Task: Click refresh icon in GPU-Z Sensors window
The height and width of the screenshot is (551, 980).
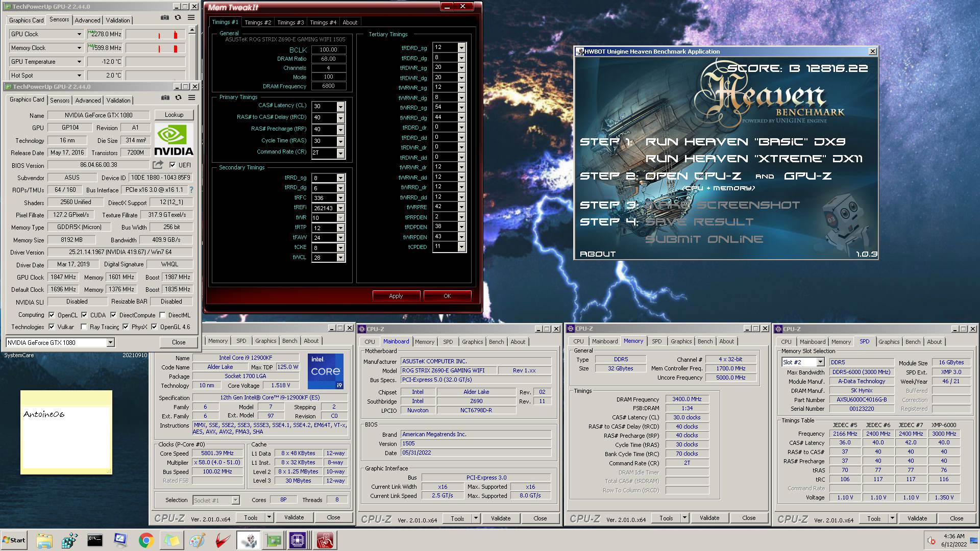Action: [x=178, y=18]
